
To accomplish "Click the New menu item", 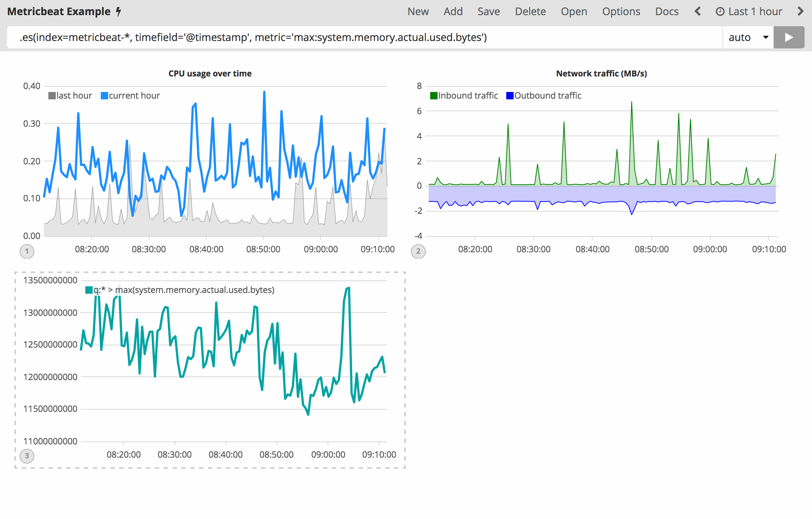I will tap(418, 11).
